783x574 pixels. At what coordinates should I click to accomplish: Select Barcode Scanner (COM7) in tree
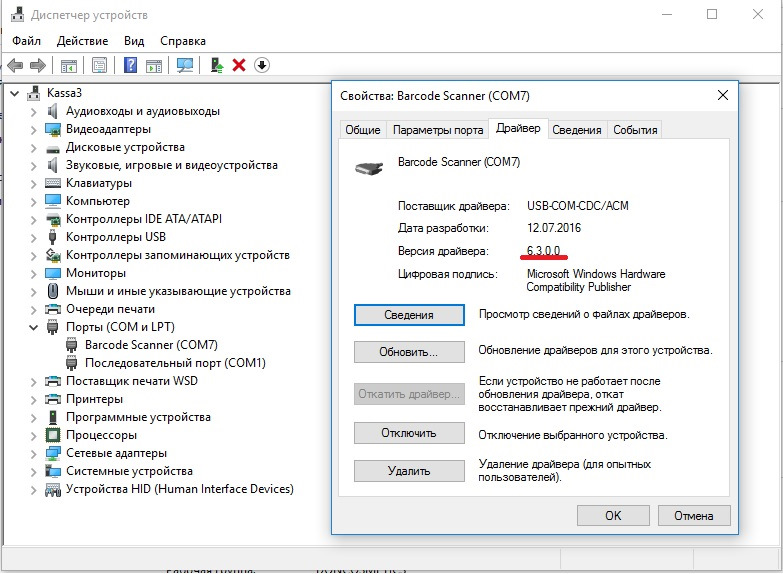coord(151,345)
